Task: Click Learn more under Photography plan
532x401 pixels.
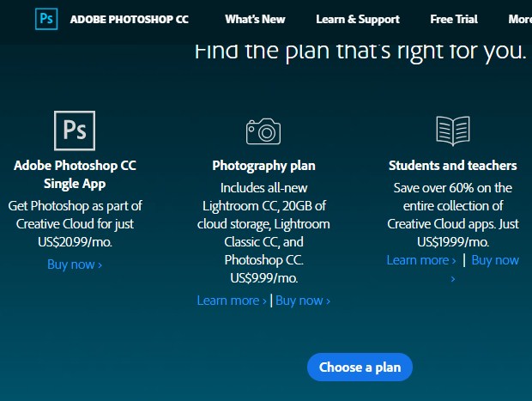Action: [x=232, y=301]
